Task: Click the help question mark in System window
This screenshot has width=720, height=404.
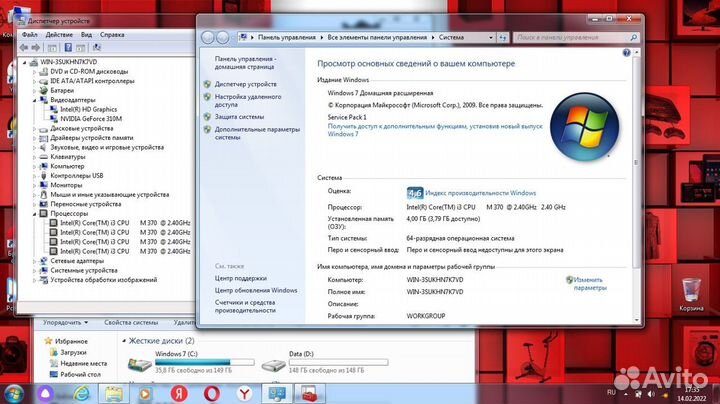Action: coord(626,53)
